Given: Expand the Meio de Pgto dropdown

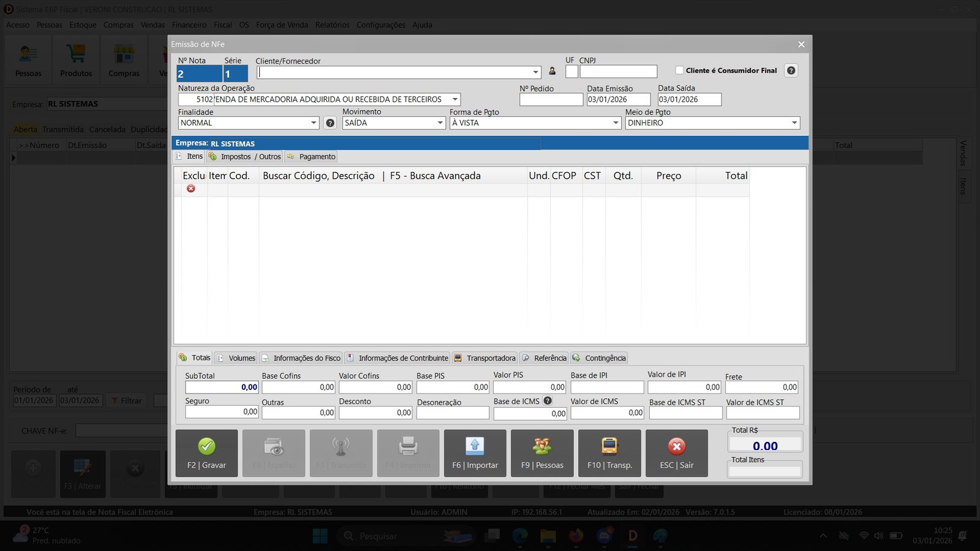Looking at the screenshot, I should pos(794,123).
